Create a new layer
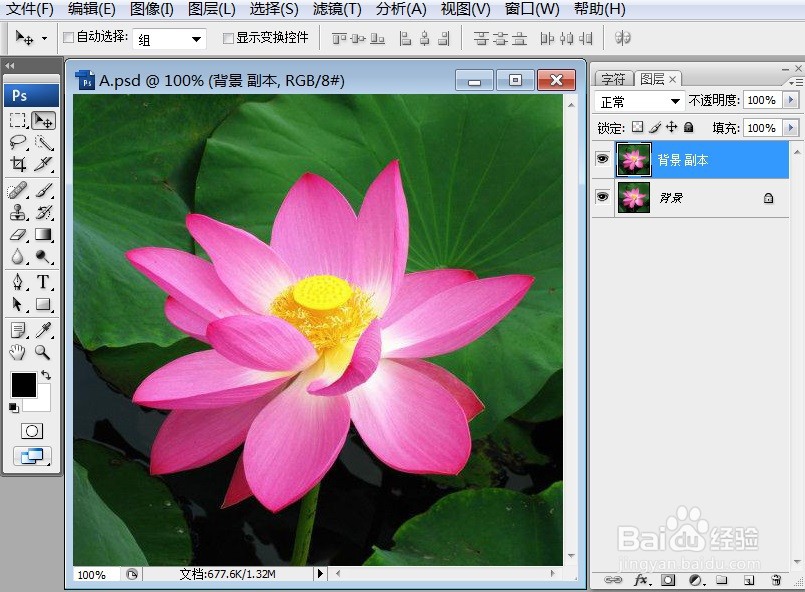Viewport: 805px width, 592px height. (749, 580)
